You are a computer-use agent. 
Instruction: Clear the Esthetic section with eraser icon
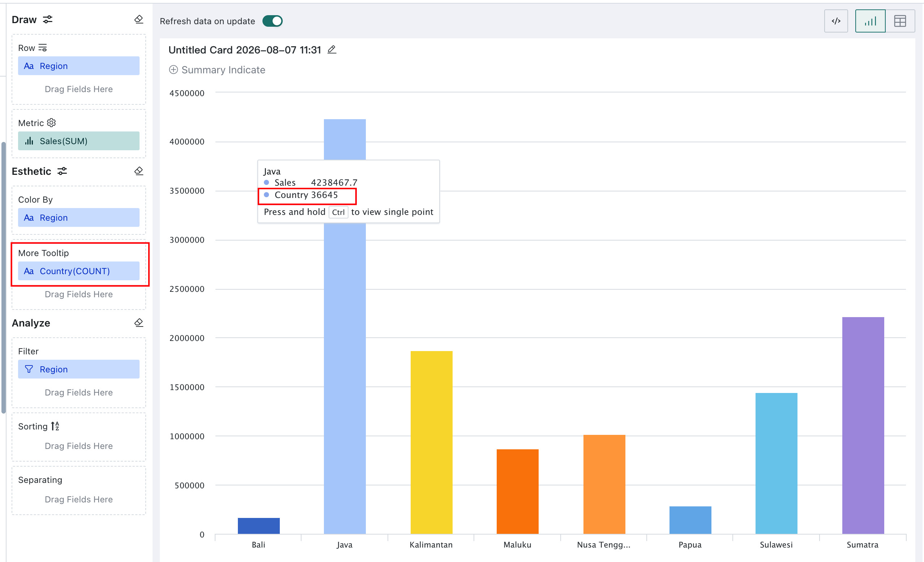pyautogui.click(x=139, y=171)
